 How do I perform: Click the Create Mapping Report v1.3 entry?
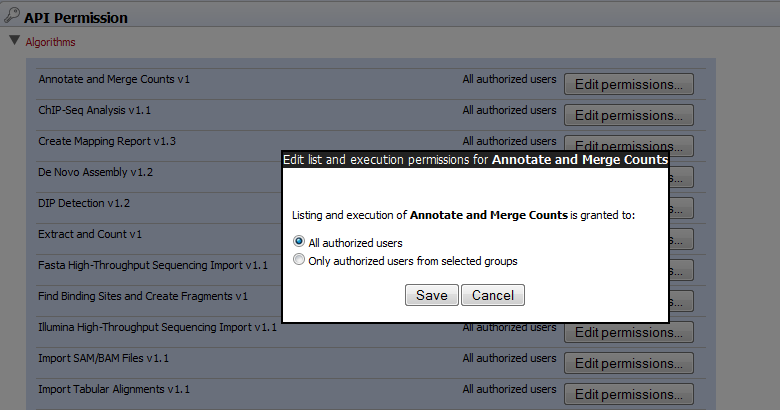pos(107,141)
